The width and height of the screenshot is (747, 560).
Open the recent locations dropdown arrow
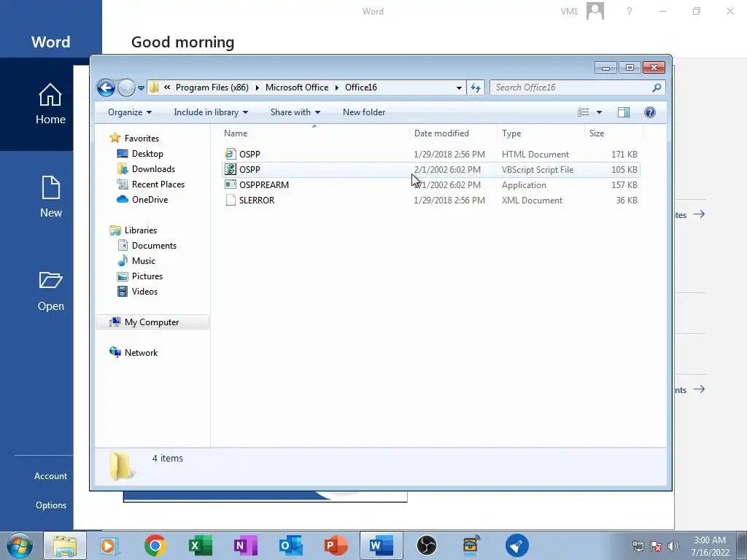(x=141, y=88)
